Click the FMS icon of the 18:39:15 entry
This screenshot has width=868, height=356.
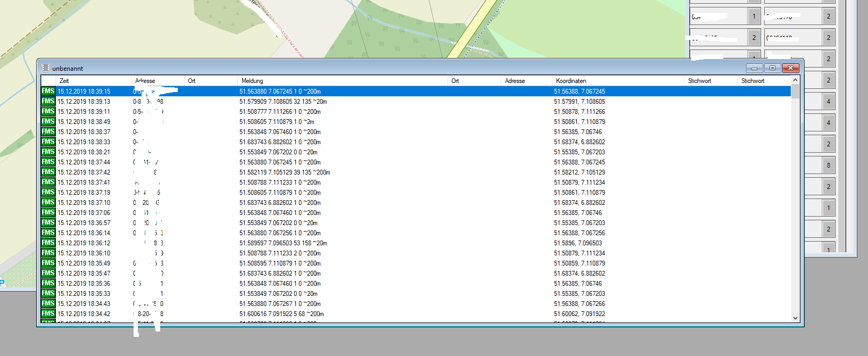[48, 91]
